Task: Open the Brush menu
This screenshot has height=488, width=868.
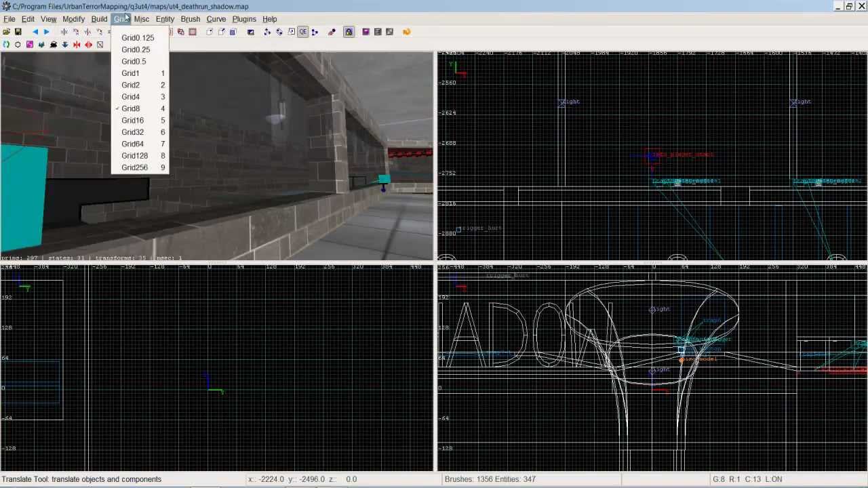Action: click(x=190, y=19)
